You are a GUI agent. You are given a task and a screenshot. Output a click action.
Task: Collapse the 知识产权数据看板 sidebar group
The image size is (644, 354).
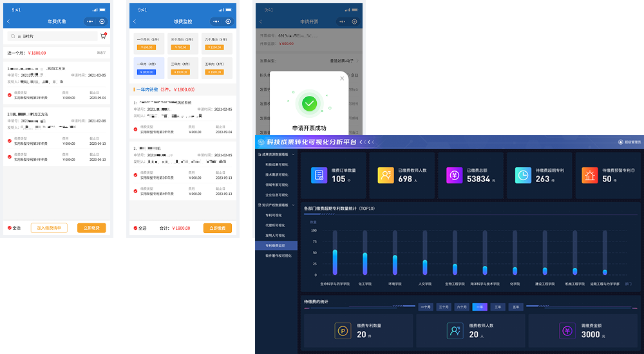tap(293, 205)
